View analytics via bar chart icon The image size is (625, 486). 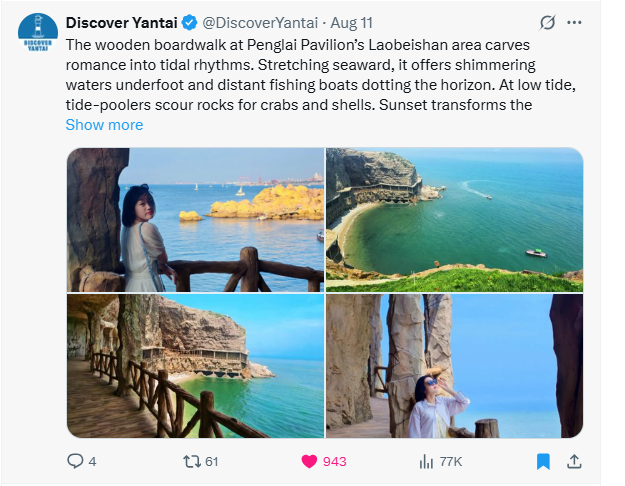coord(426,462)
